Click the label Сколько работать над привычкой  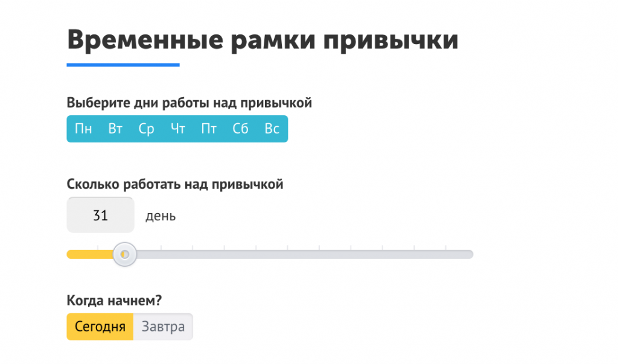[x=175, y=184]
